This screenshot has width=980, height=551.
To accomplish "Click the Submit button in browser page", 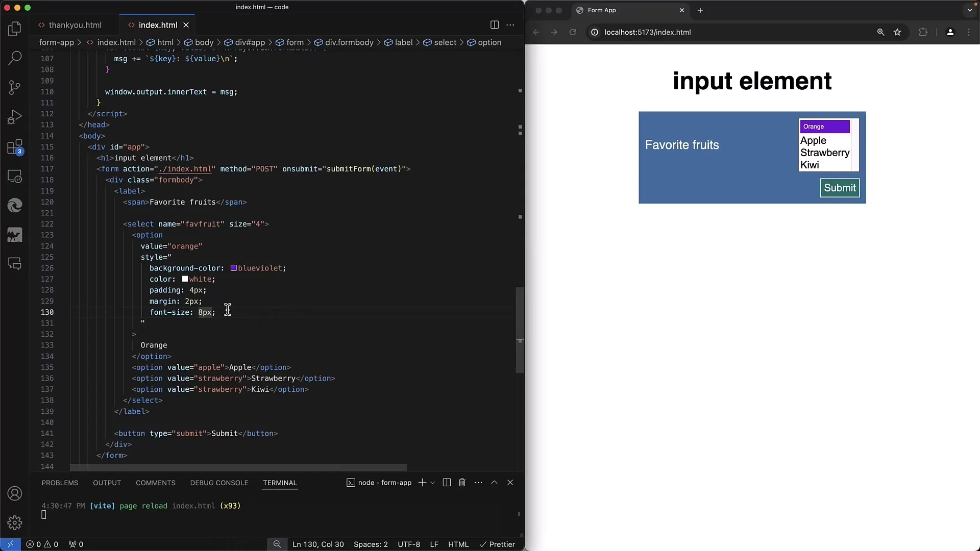I will [x=840, y=188].
